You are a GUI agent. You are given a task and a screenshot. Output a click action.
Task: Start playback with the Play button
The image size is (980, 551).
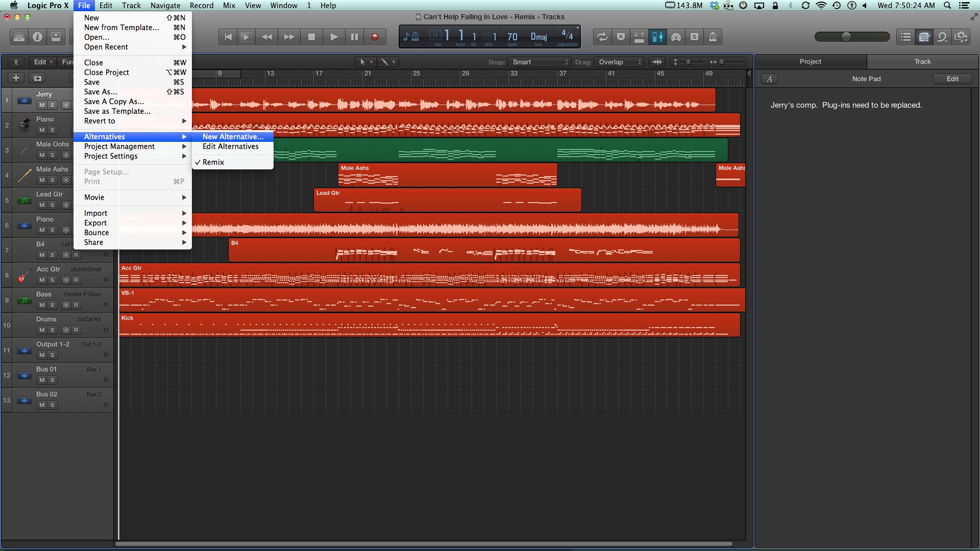pos(334,37)
